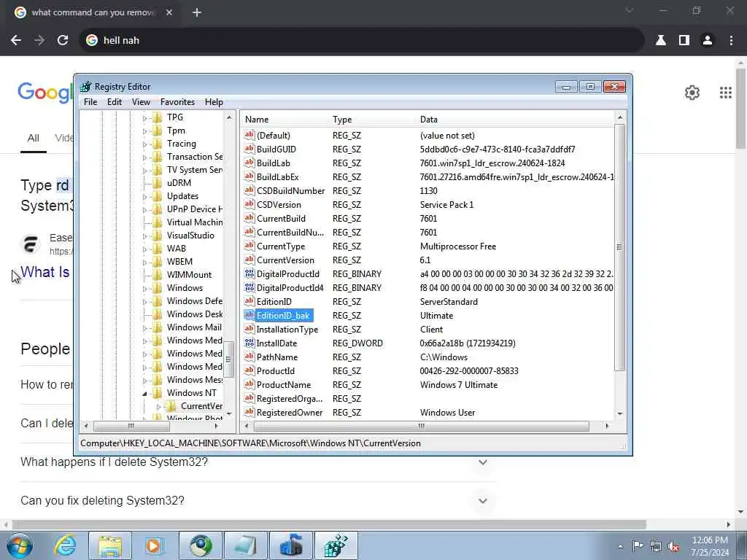
Task: Click the Data column header
Action: pos(516,120)
